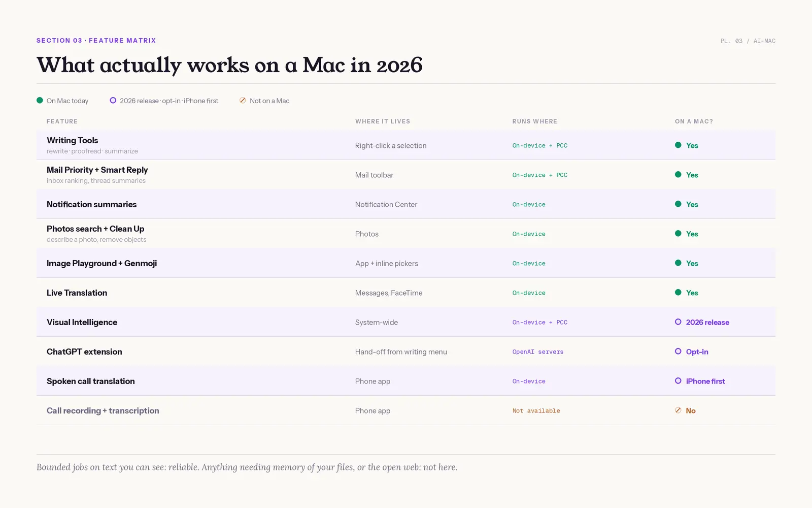The width and height of the screenshot is (812, 508).
Task: Click Image Playground + Genmoji name
Action: coord(102,263)
